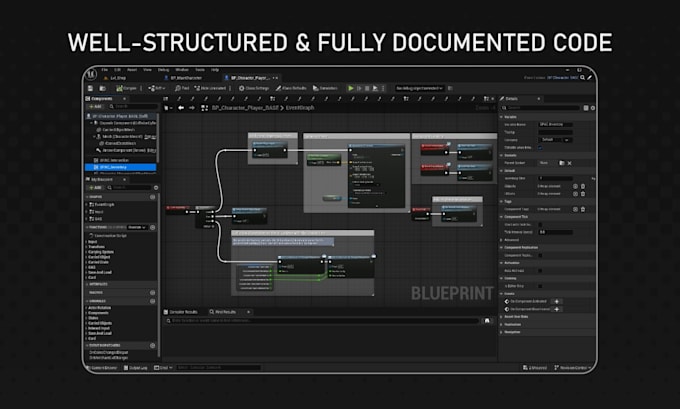
Task: Open Browse to asset icon in toolbar
Action: coord(102,88)
